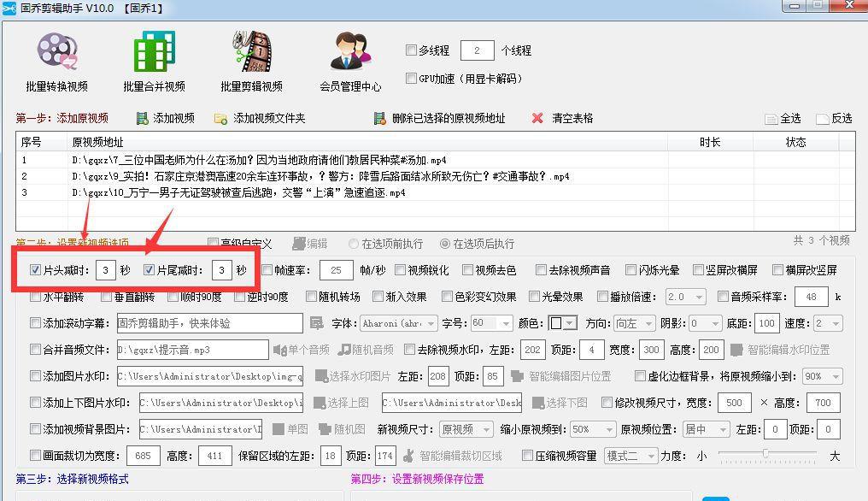Click 单图 icon
This screenshot has width=868, height=501.
279,429
